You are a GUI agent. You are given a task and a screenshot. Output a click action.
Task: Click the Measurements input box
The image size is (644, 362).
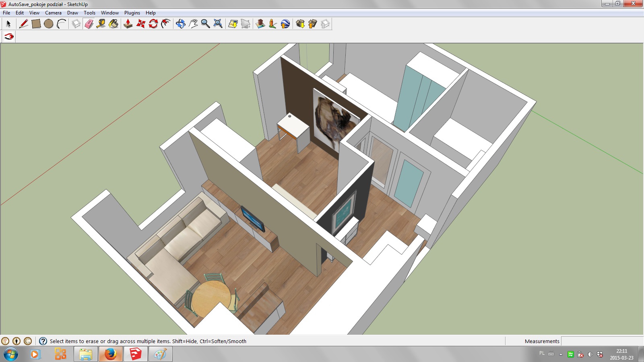[602, 341]
